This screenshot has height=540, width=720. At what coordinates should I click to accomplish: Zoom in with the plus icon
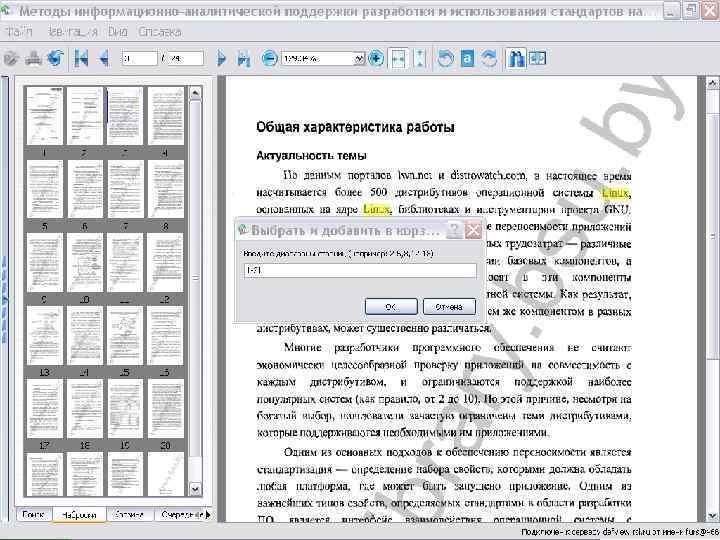pyautogui.click(x=376, y=59)
